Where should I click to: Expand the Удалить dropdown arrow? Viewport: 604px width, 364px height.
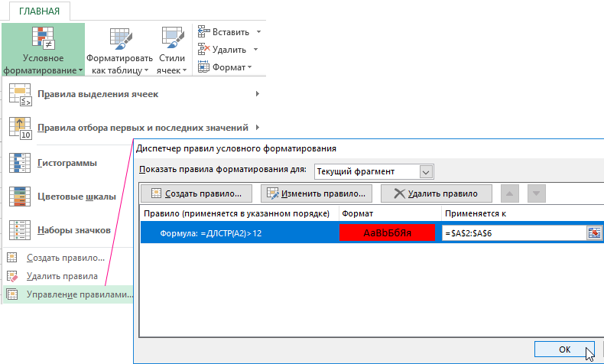coord(255,50)
